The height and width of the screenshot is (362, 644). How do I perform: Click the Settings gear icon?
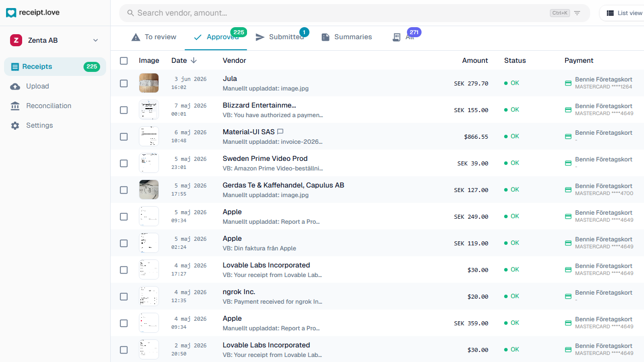[15, 126]
